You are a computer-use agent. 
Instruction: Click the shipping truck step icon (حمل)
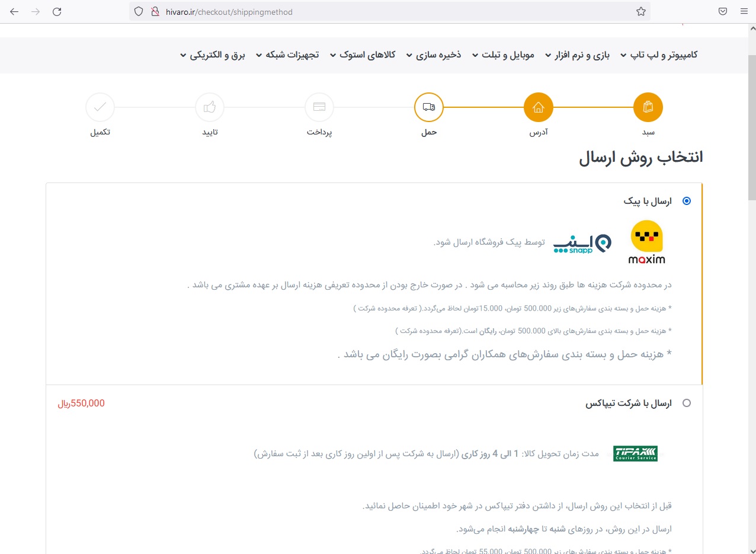428,107
